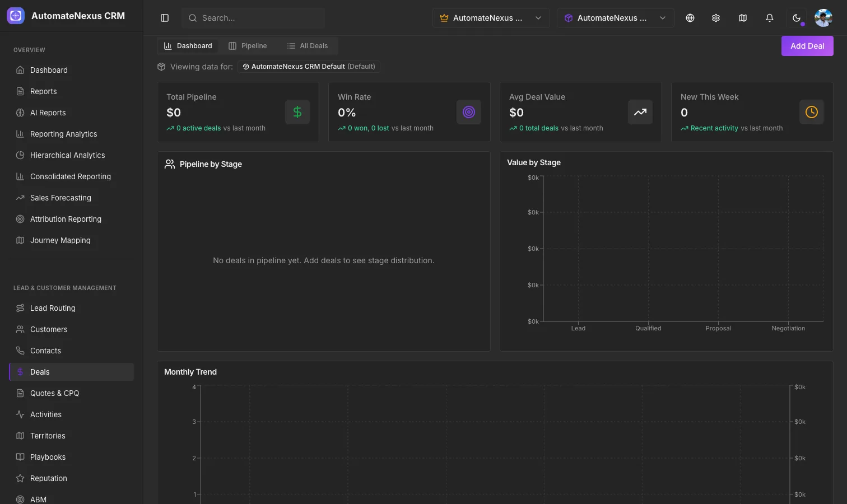Open ABM in sidebar
This screenshot has width=847, height=504.
click(72, 498)
